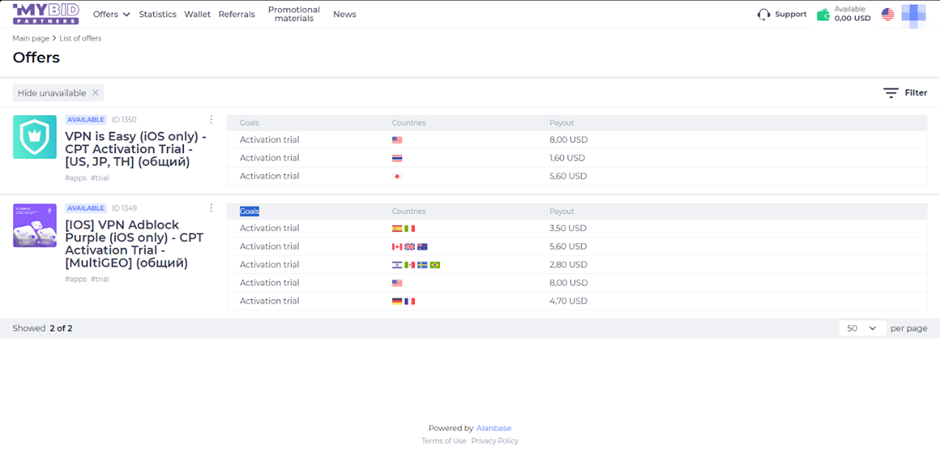Click the 2,80 USD payout

[x=568, y=264]
